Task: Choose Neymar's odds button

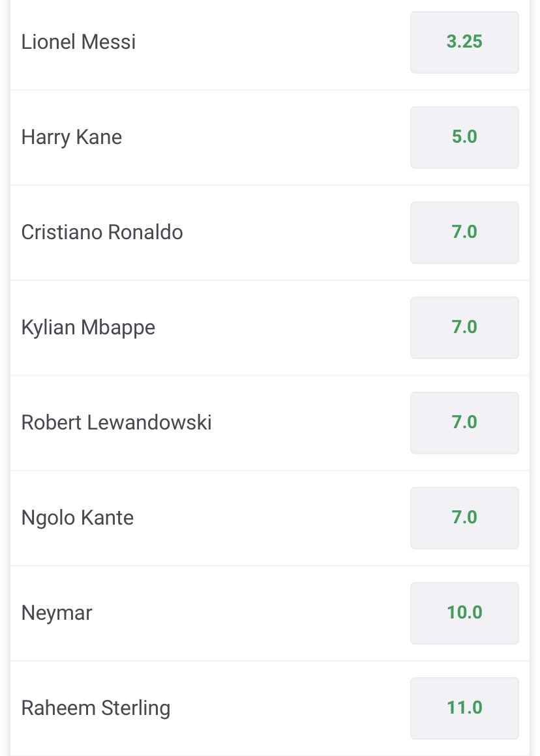Action: tap(464, 613)
